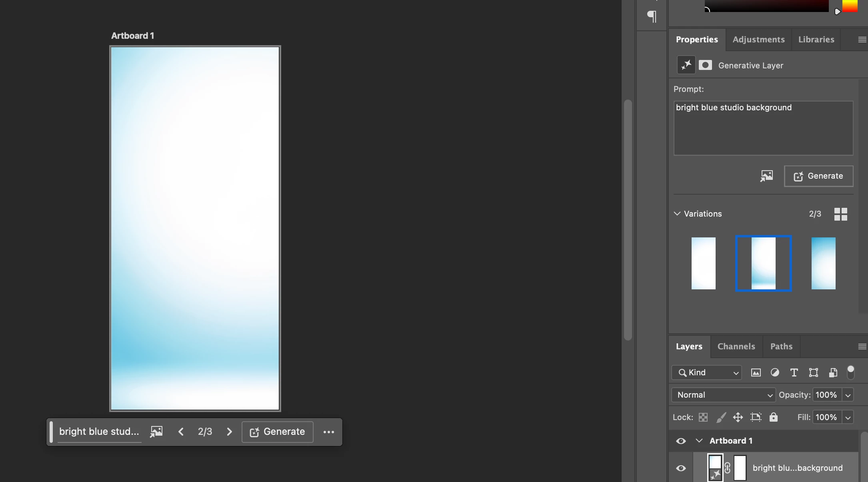The image size is (868, 482).
Task: Open the Kind filter dropdown
Action: click(x=706, y=372)
